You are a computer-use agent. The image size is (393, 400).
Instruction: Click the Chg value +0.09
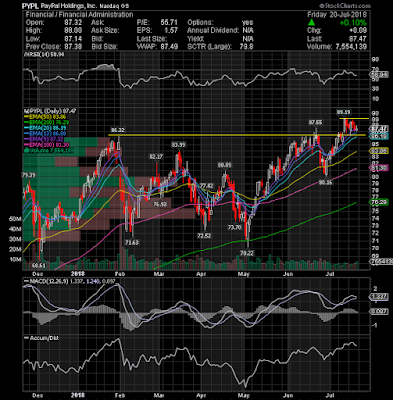(x=359, y=31)
